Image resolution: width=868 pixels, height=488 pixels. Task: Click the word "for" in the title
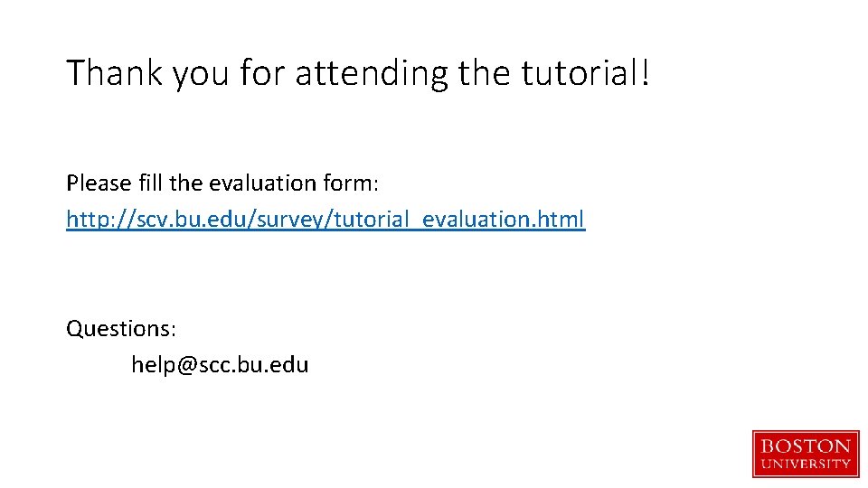coord(262,73)
